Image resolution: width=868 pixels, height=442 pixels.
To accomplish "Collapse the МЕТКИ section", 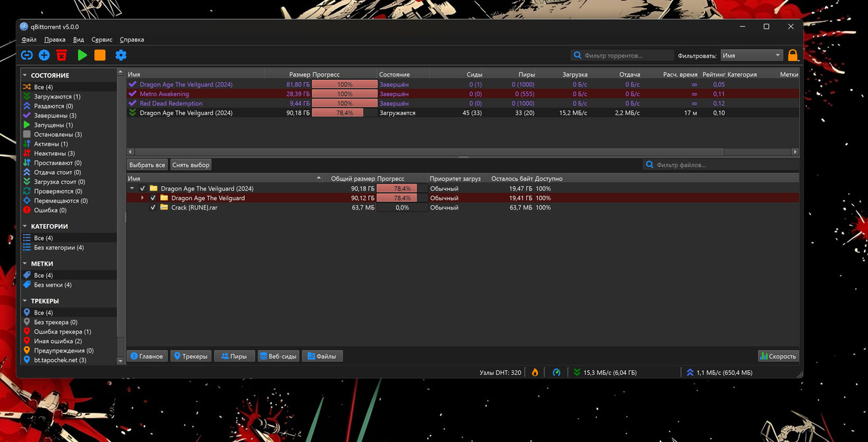I will [25, 264].
